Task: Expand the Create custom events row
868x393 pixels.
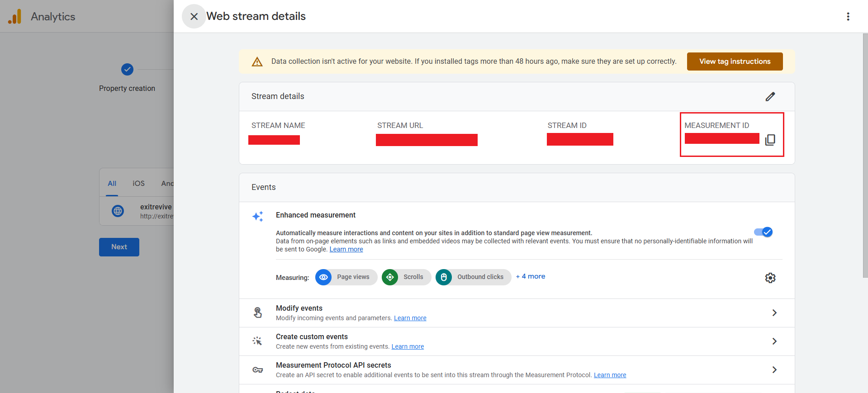Action: point(774,341)
